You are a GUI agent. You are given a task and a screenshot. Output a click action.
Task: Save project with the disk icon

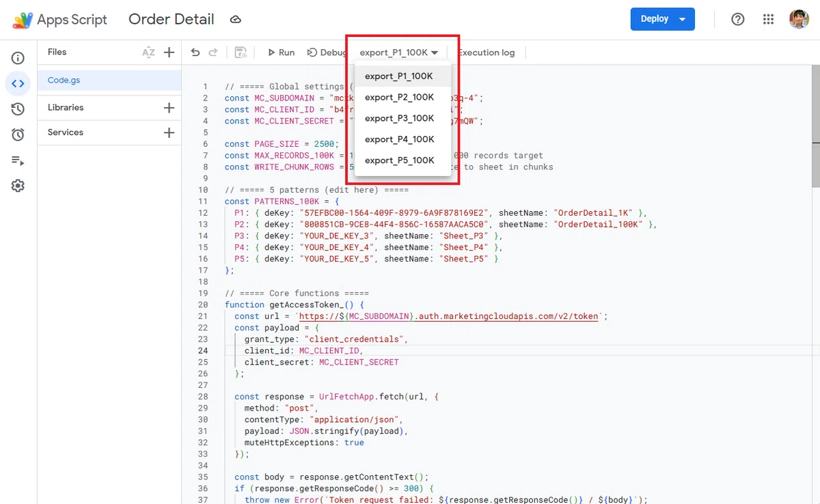coord(241,53)
